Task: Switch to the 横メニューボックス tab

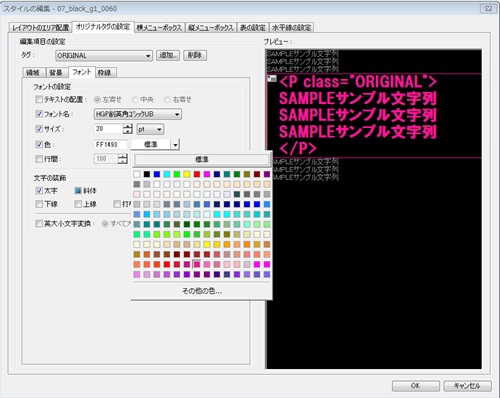Action: coord(159,28)
